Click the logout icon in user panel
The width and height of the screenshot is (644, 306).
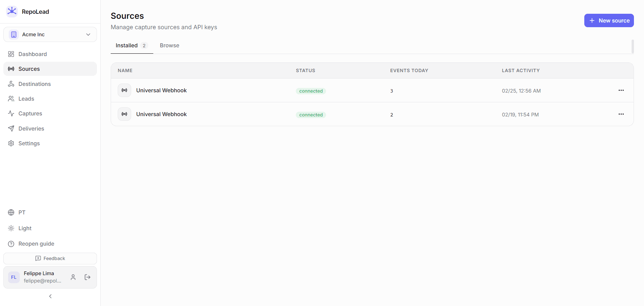pyautogui.click(x=88, y=277)
